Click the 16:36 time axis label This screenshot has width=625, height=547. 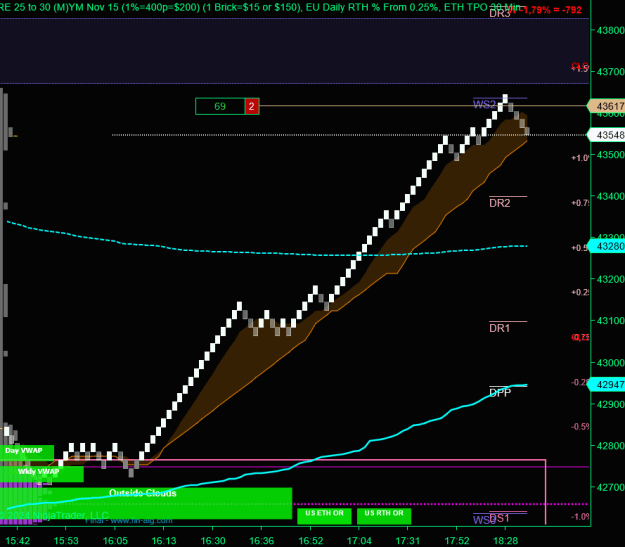click(261, 541)
